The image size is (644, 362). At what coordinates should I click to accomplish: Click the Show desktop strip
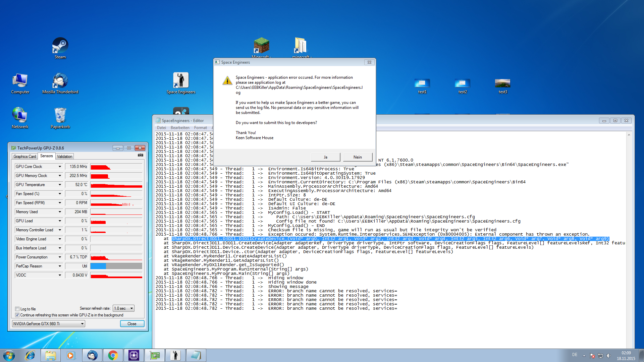(641, 356)
